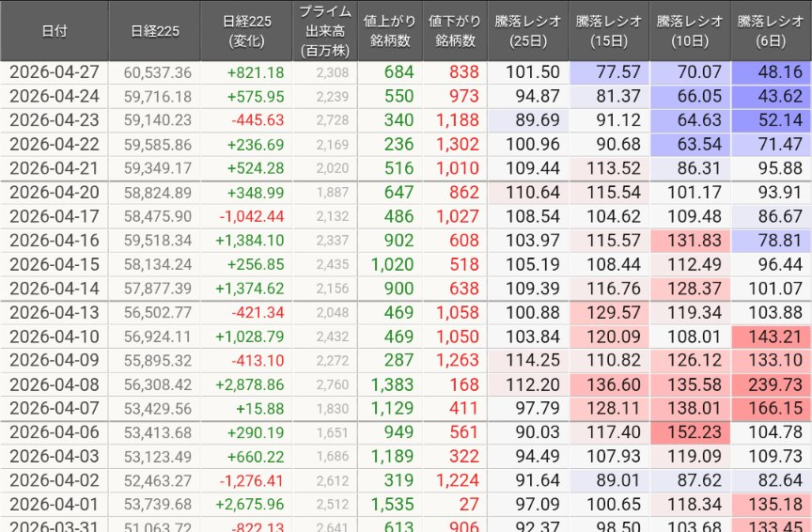Click the プライム出来高 column header
812x532 pixels.
325,31
